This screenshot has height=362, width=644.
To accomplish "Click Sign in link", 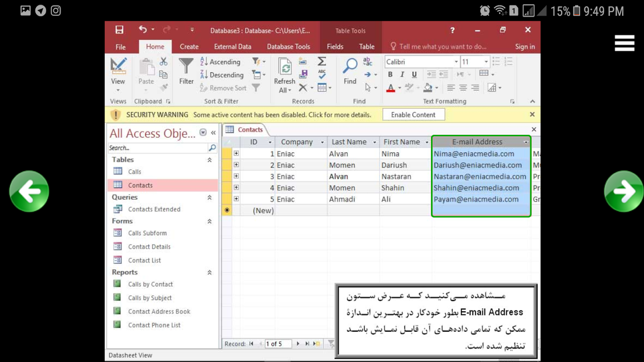I will point(525,47).
